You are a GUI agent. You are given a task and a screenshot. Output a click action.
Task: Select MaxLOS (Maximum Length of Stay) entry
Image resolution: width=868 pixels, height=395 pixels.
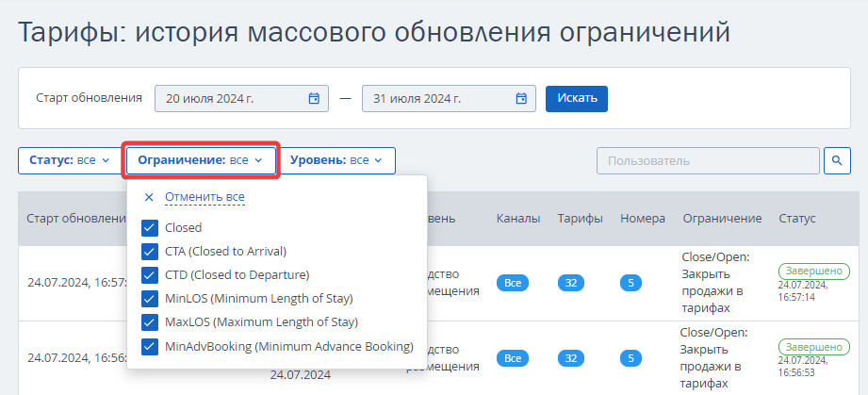[260, 322]
